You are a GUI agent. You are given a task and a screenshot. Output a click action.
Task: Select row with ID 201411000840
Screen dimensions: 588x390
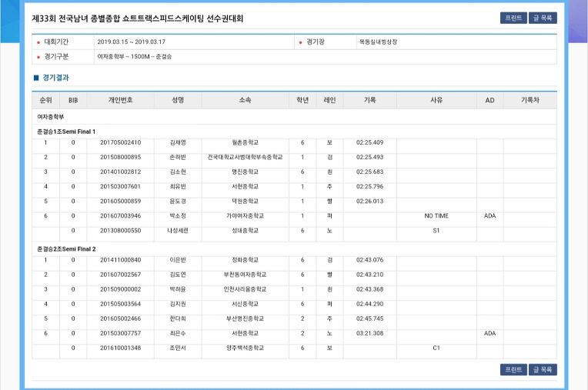294,260
